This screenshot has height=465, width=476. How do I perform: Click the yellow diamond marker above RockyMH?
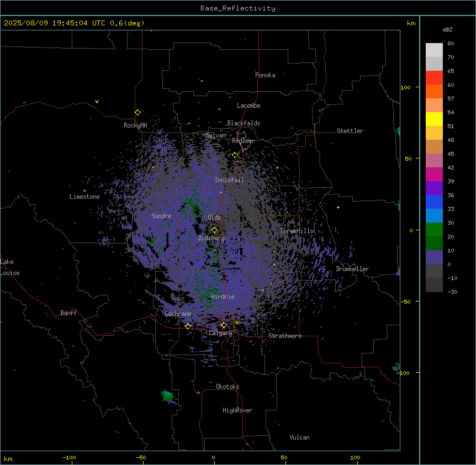(138, 113)
